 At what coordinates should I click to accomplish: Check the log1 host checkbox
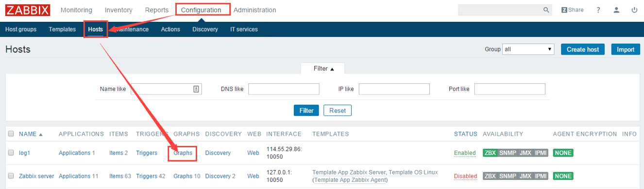click(11, 153)
